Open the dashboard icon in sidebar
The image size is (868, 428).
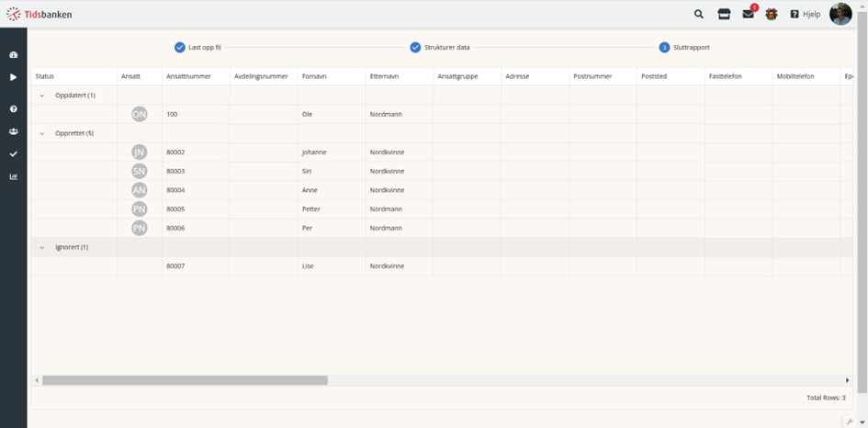click(x=13, y=55)
